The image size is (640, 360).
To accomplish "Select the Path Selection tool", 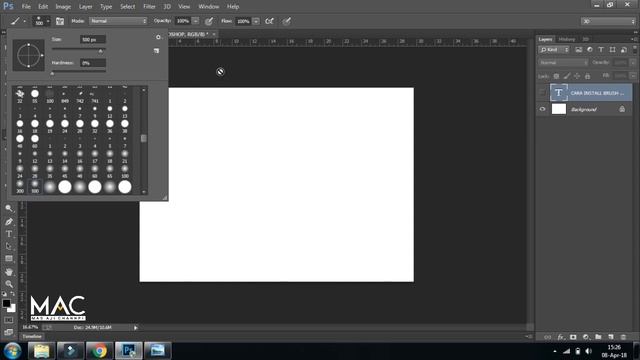I will [9, 246].
